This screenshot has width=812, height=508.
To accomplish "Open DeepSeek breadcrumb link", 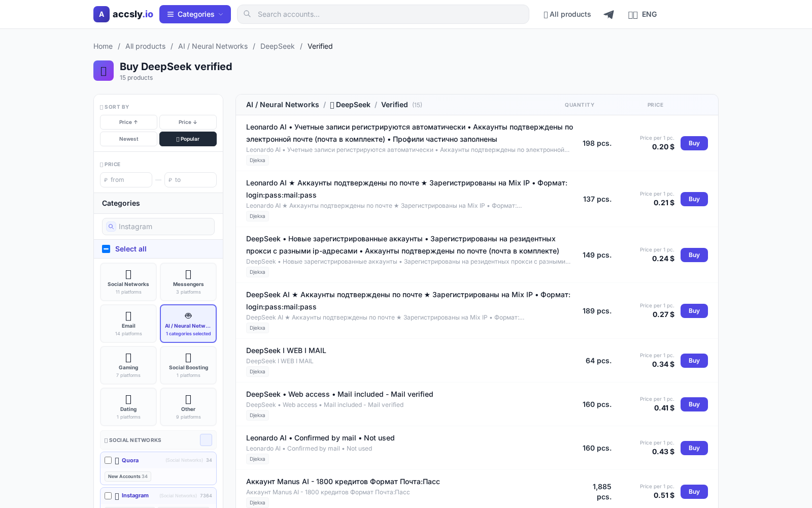I will click(x=277, y=46).
